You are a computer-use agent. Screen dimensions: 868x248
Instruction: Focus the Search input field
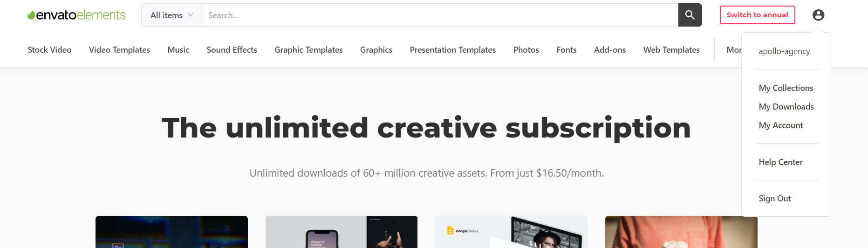pyautogui.click(x=440, y=15)
